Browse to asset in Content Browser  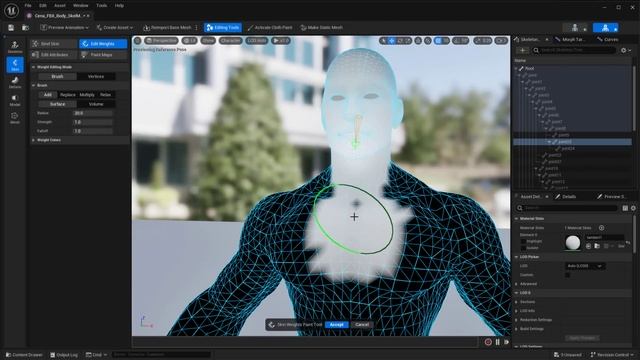coord(25,28)
